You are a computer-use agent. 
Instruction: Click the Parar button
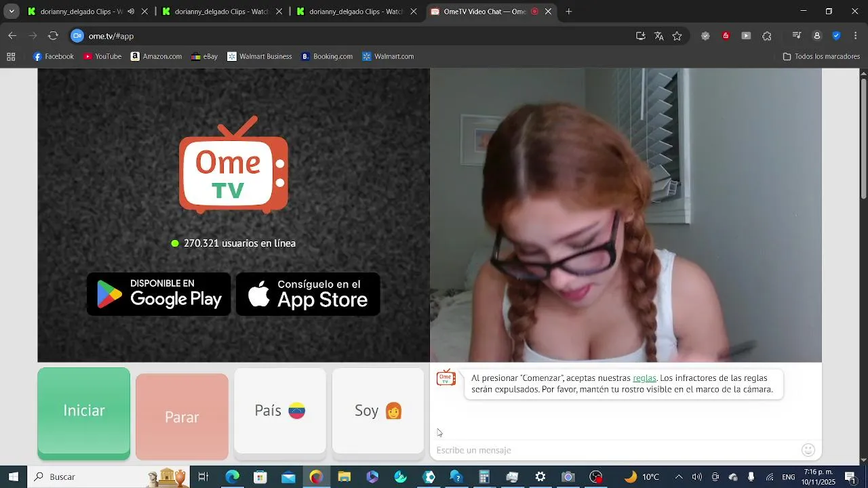[x=182, y=417]
